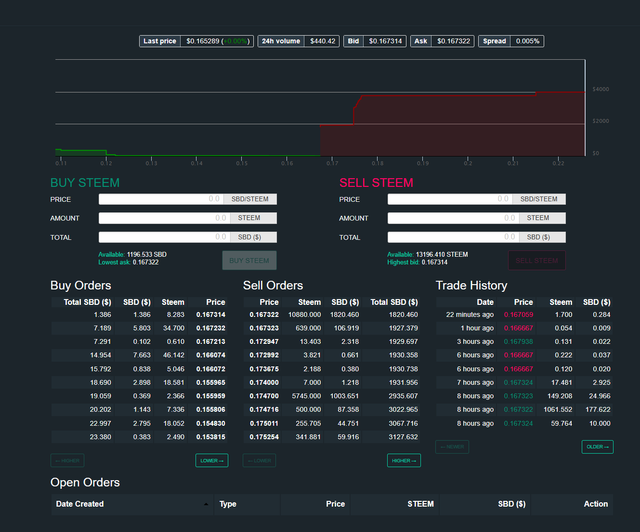
Task: Click the buy order priced 0.155965
Action: 139,383
